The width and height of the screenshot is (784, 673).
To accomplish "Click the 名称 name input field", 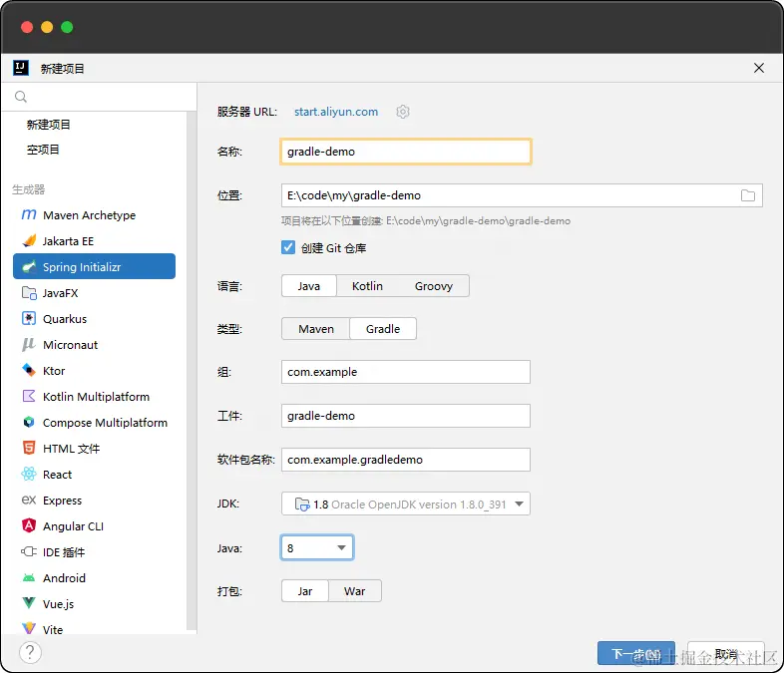I will click(406, 152).
